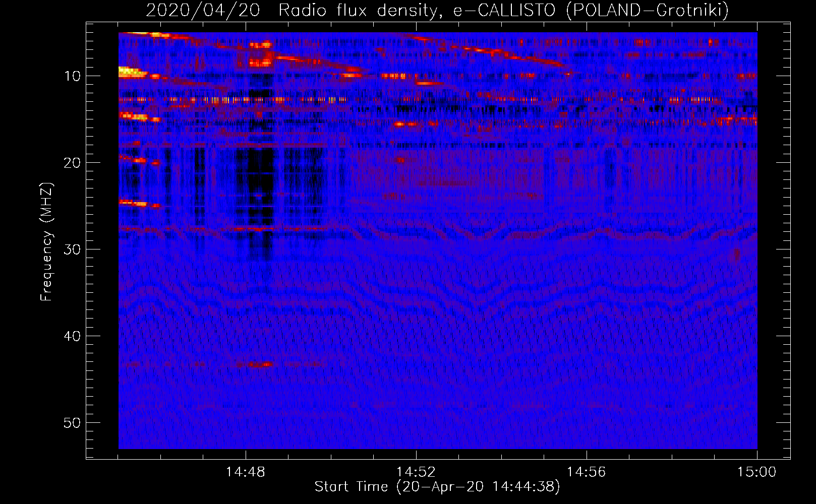Click the 10 MHz frequency tick label
This screenshot has height=504, width=816.
pos(72,76)
